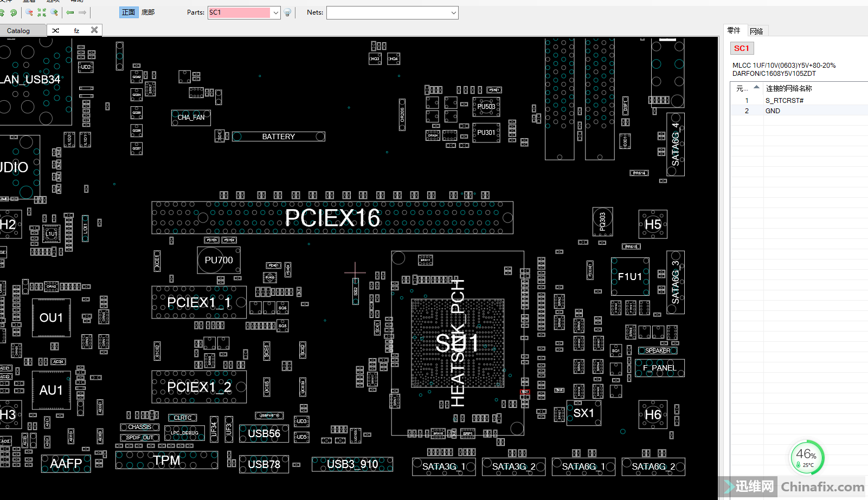This screenshot has width=868, height=500.
Task: Click the 连接的网络名称 column header
Action: [789, 88]
